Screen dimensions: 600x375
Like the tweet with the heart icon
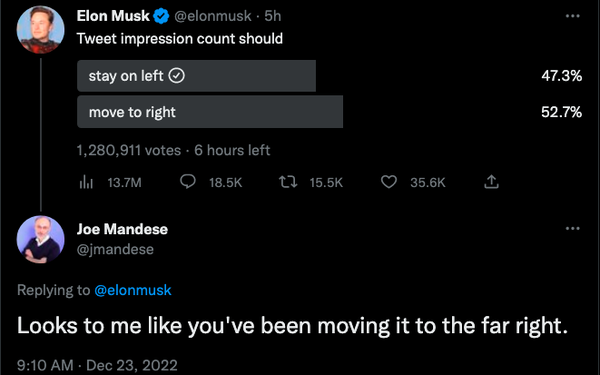[389, 182]
